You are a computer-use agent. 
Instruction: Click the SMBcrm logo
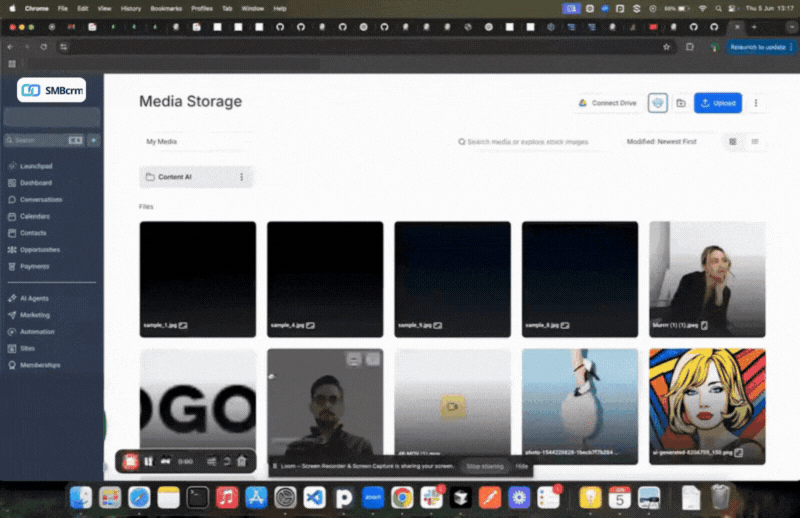click(52, 90)
